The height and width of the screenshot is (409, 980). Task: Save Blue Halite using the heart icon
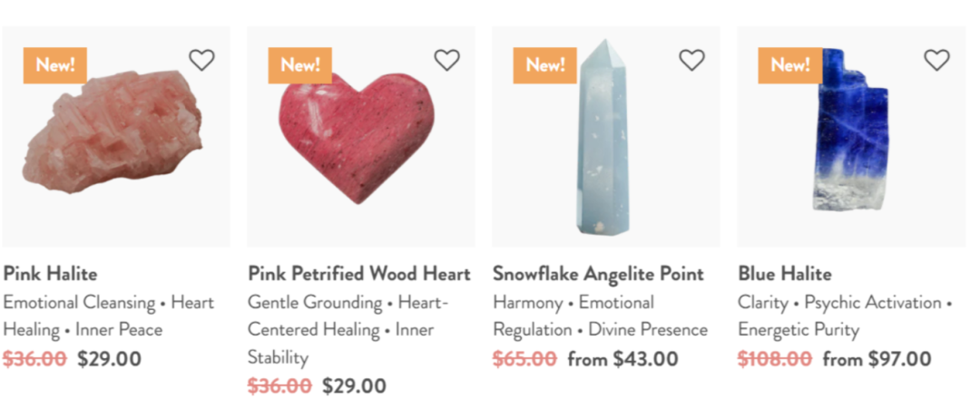[936, 60]
